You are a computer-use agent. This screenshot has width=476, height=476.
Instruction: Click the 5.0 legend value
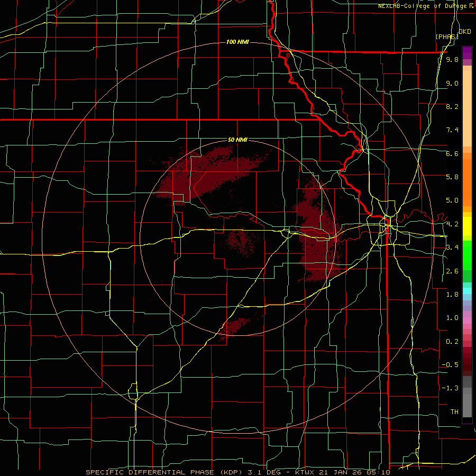[452, 200]
